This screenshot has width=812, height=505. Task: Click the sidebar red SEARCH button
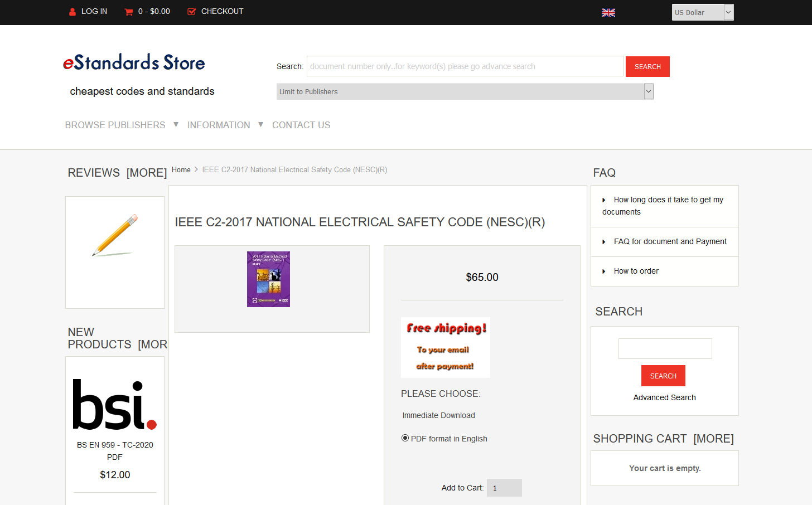point(663,376)
